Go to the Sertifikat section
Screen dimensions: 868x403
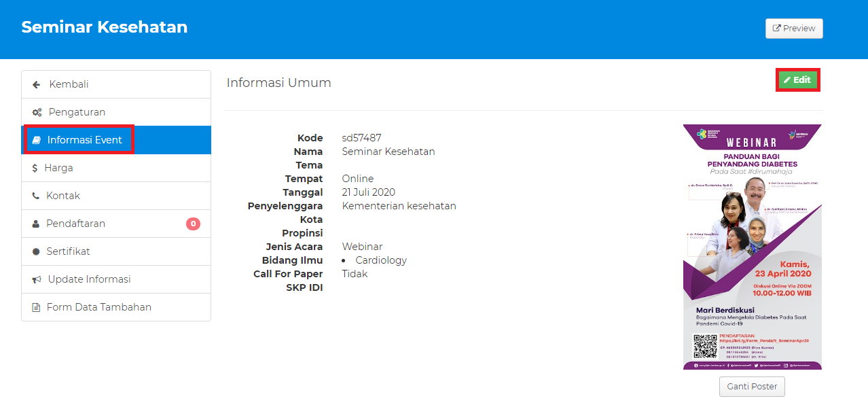68,251
